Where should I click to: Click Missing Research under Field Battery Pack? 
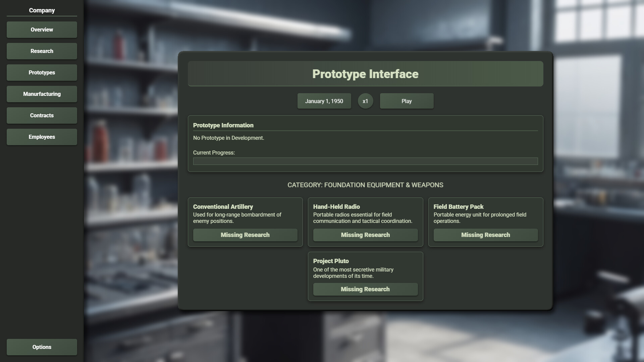click(485, 235)
